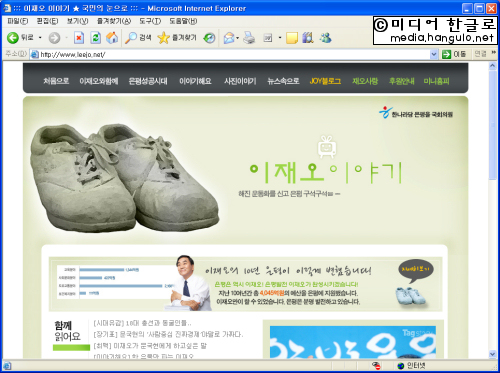Viewport: 500px width, 373px height.
Task: Open the 뉴스속으로 nav link
Action: click(x=283, y=81)
